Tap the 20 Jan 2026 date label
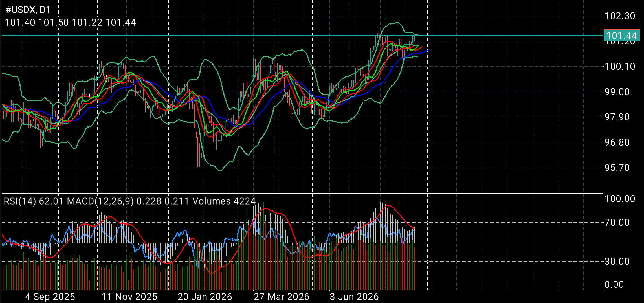Screen dimensions: 644x303 (205, 297)
